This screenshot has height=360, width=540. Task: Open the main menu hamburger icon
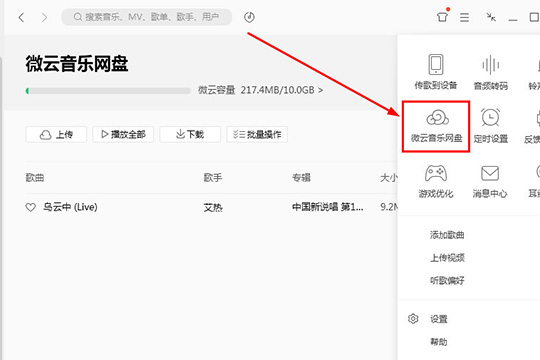(464, 17)
